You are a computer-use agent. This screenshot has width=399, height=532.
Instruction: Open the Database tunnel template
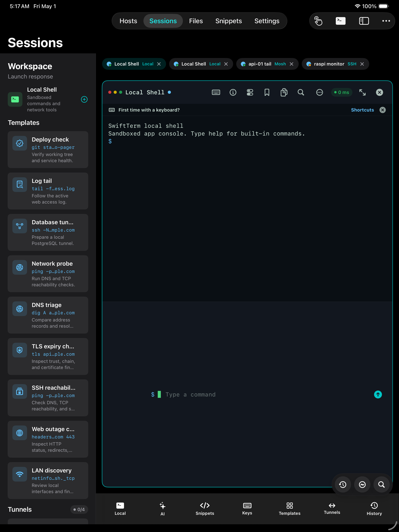click(x=48, y=232)
